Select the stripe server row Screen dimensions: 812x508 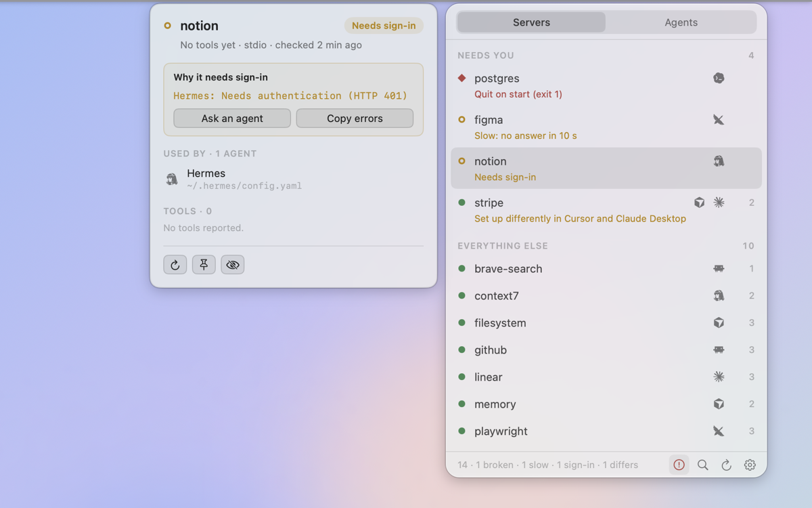(x=606, y=210)
